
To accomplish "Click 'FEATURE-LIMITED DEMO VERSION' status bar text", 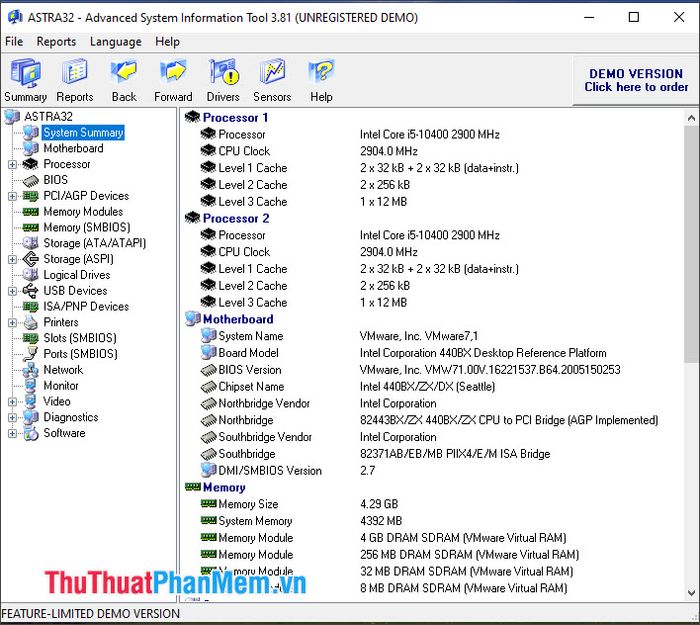I will [91, 614].
